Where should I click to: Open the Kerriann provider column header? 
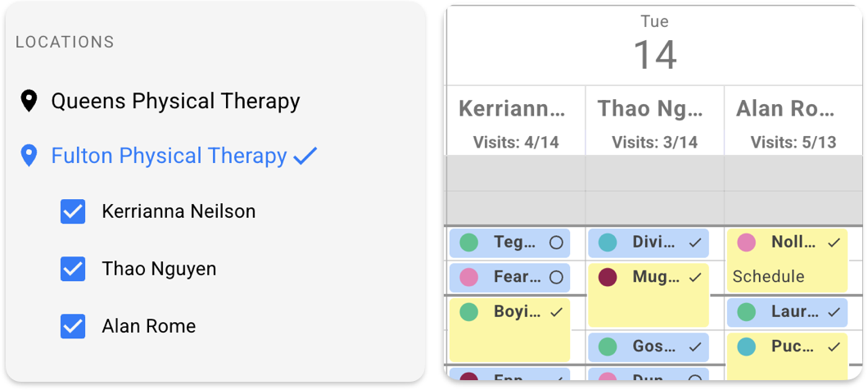pos(516,120)
